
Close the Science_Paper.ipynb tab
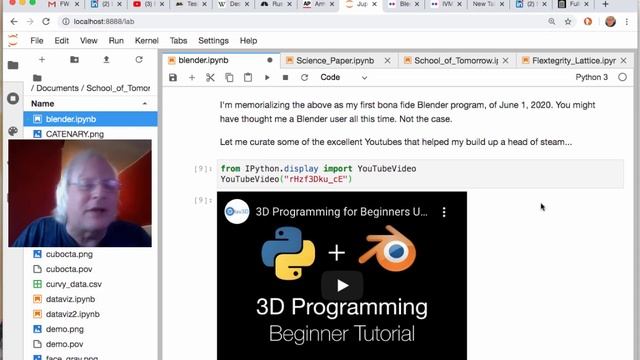tap(387, 60)
